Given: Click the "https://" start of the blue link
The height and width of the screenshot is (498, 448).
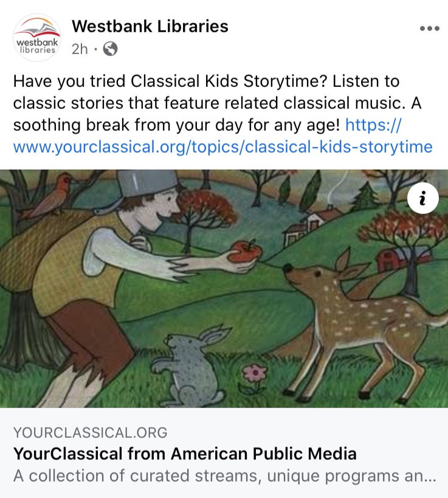Looking at the screenshot, I should coord(373,125).
